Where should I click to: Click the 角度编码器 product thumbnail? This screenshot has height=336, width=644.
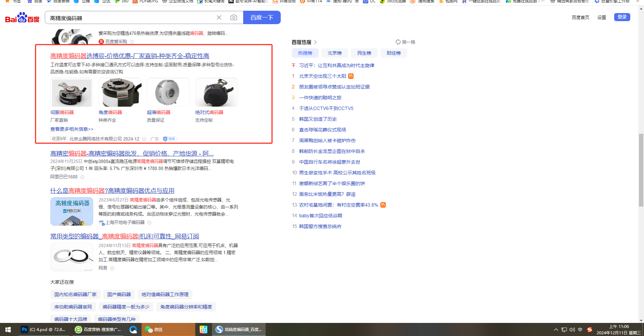click(120, 92)
